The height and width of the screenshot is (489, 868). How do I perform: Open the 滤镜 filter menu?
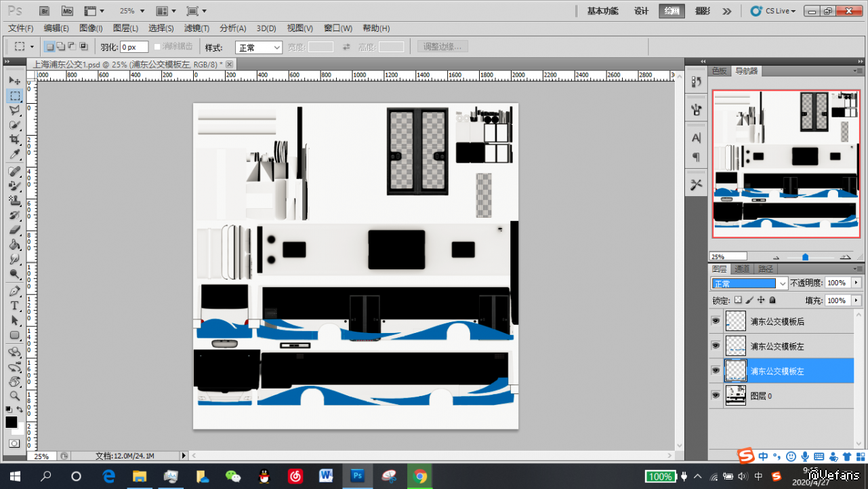pyautogui.click(x=197, y=28)
